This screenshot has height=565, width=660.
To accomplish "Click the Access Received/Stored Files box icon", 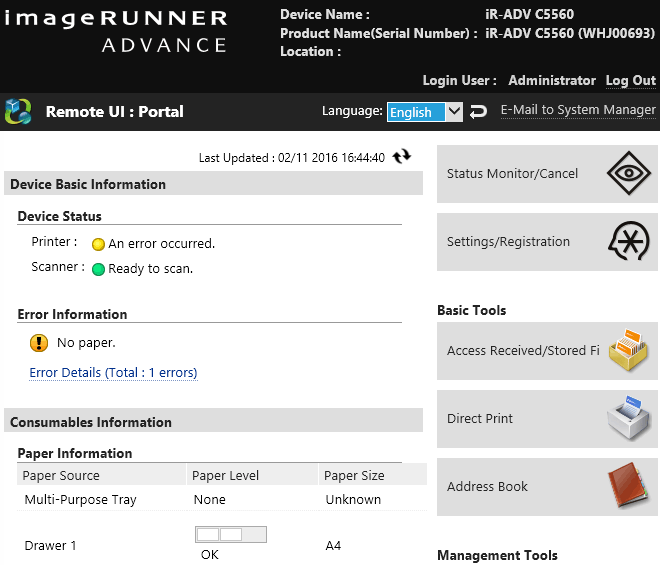I will point(628,350).
